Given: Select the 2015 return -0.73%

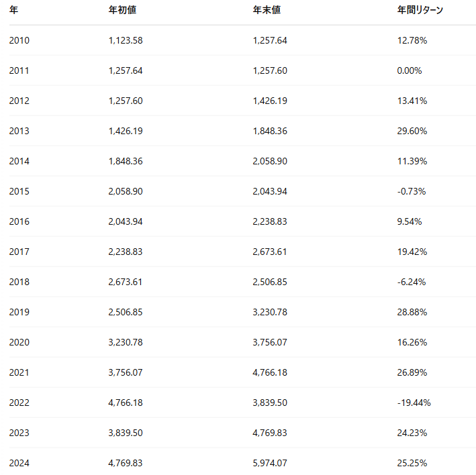Looking at the screenshot, I should (x=412, y=191).
